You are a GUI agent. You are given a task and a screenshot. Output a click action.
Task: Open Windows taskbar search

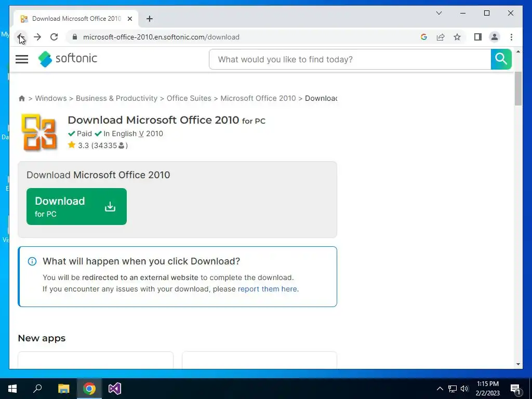[x=37, y=389]
